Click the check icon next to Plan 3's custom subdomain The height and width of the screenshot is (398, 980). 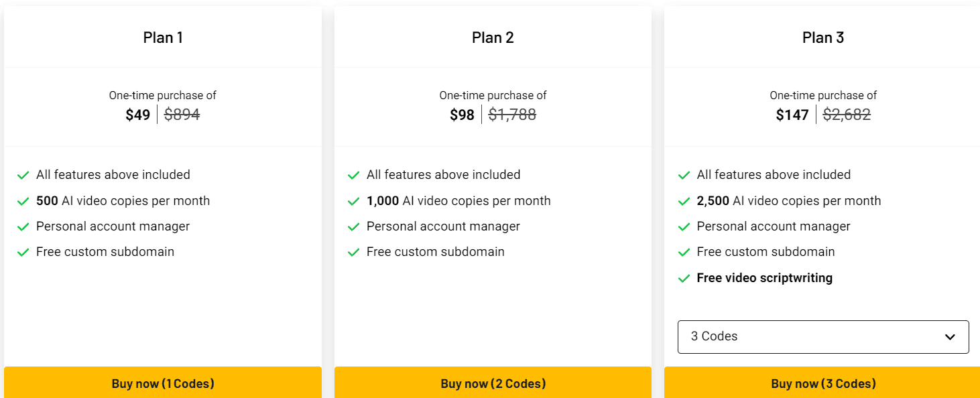(x=684, y=251)
